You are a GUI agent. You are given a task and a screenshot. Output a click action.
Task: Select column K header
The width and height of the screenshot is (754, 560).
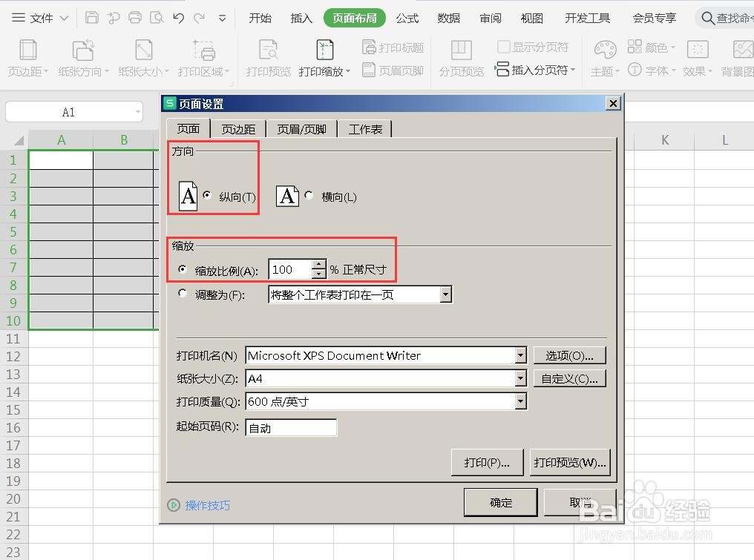pos(664,140)
